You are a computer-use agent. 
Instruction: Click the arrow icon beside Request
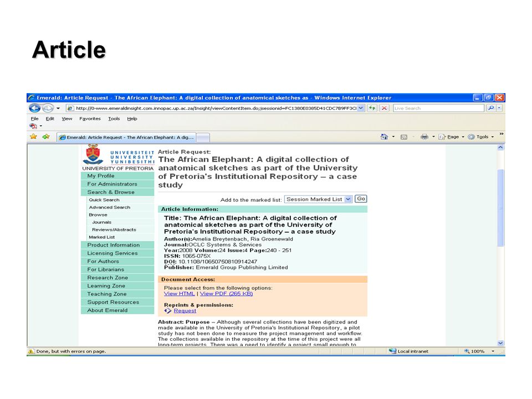[167, 310]
